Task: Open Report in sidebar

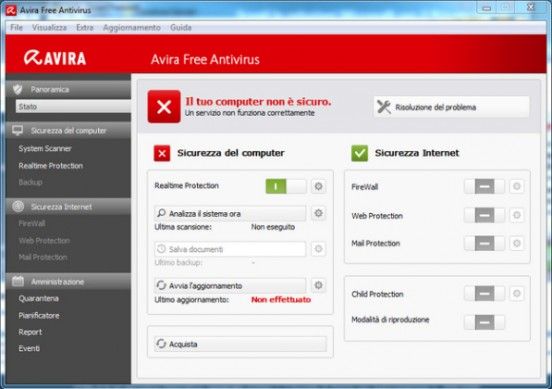Action: [30, 332]
